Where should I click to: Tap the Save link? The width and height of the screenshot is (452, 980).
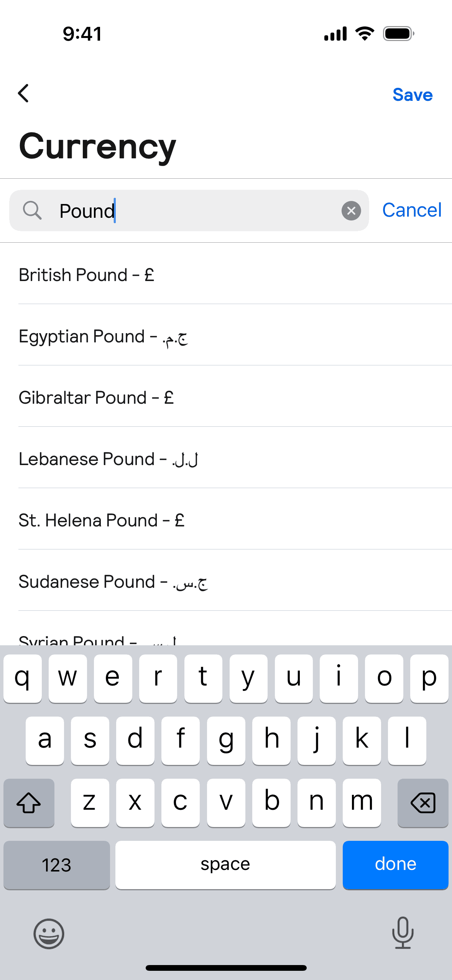(x=413, y=95)
